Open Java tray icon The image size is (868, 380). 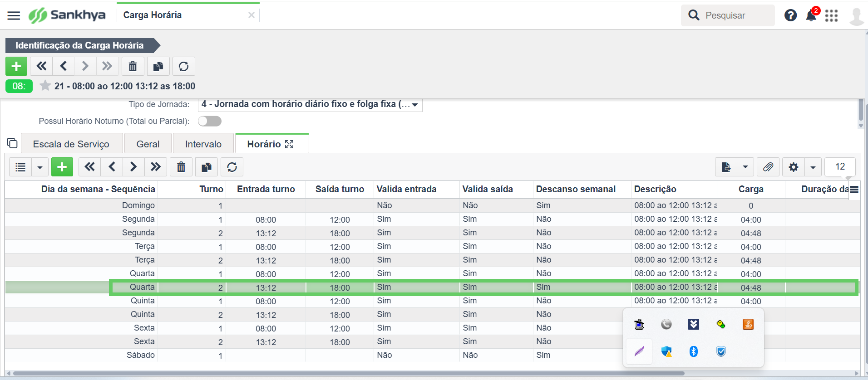coord(748,324)
